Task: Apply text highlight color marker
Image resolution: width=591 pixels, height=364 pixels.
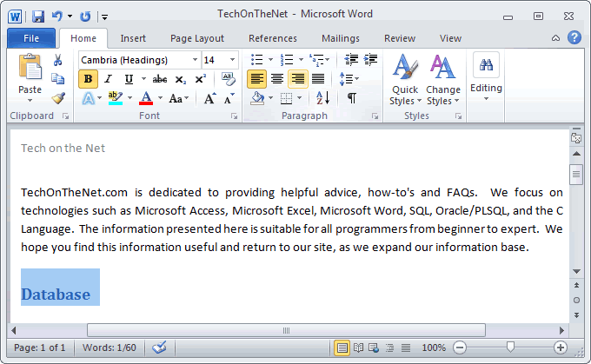Action: (x=116, y=98)
